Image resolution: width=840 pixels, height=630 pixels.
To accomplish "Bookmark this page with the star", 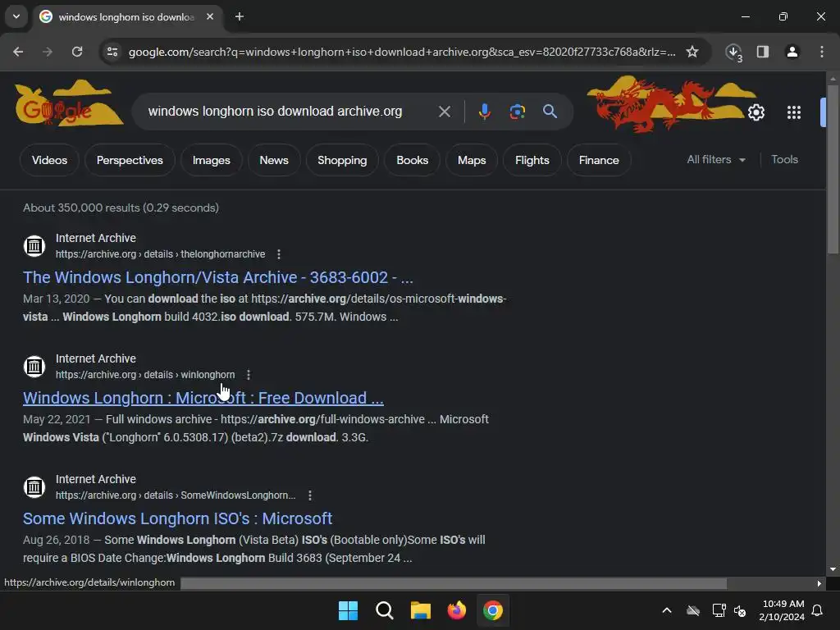I will [x=692, y=52].
